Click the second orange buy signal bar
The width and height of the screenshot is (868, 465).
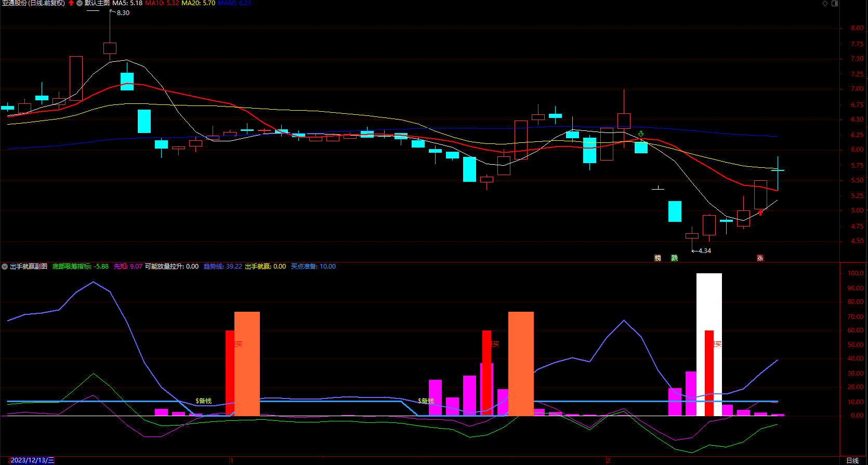click(521, 364)
